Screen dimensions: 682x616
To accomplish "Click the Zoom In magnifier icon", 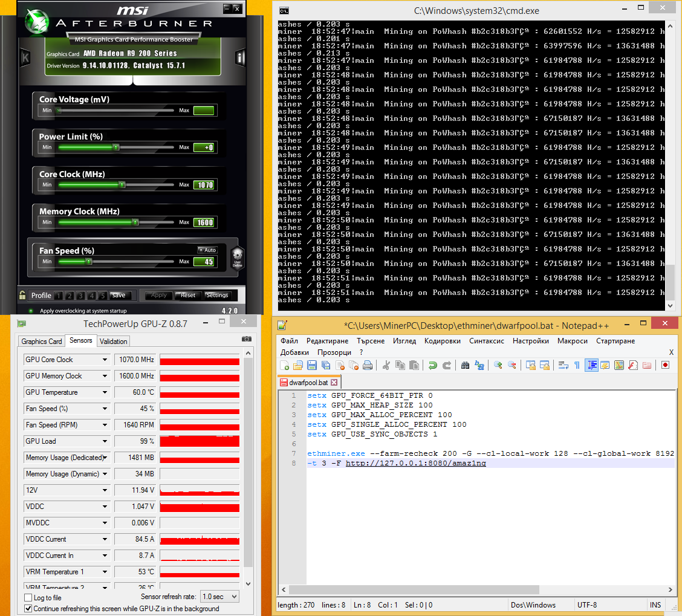I will [498, 365].
